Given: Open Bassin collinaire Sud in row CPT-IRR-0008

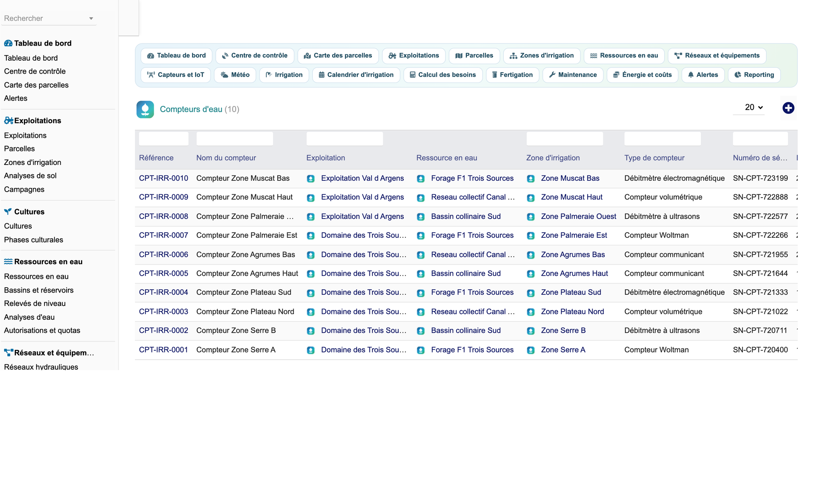Looking at the screenshot, I should [466, 216].
